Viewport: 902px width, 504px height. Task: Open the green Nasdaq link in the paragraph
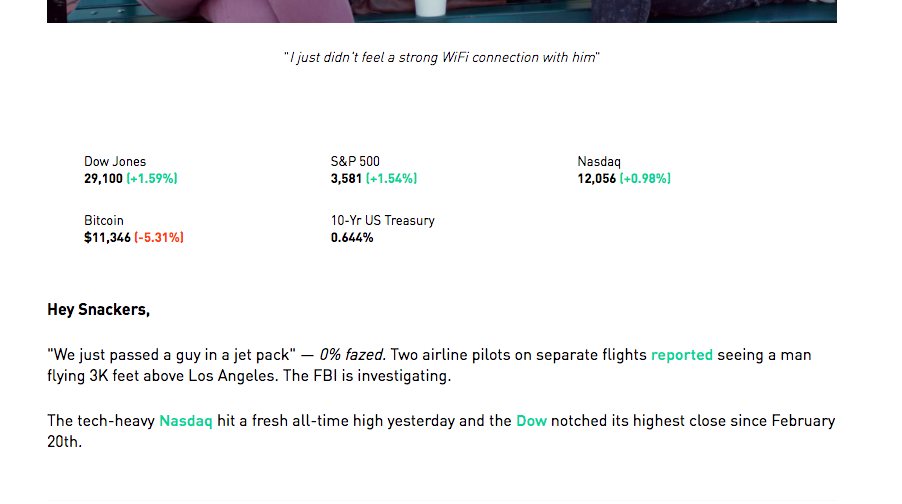pyautogui.click(x=185, y=421)
